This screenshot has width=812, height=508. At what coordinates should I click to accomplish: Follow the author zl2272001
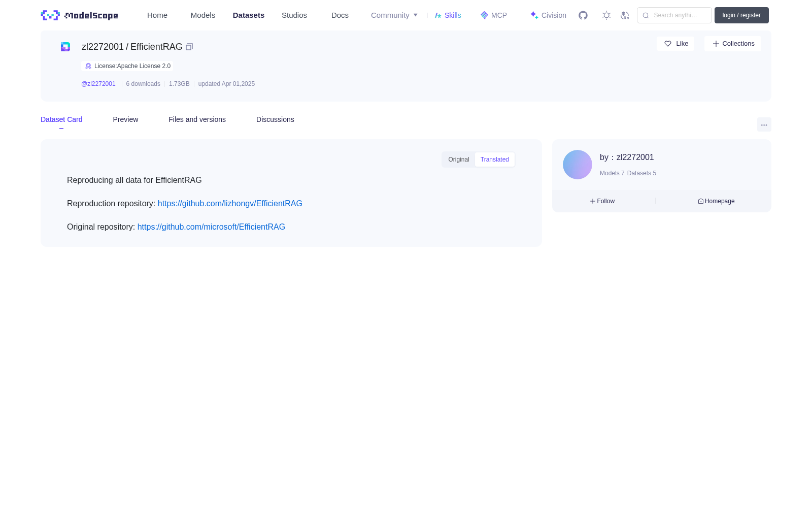[602, 201]
